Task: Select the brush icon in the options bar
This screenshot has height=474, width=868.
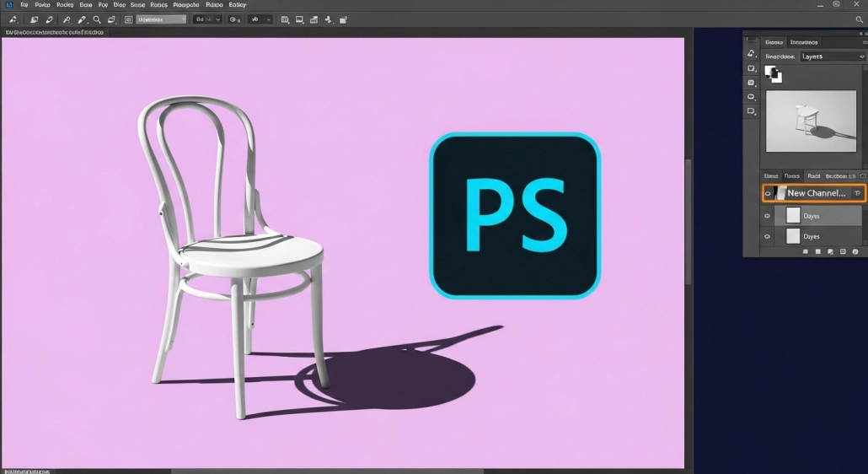Action: pyautogui.click(x=82, y=19)
